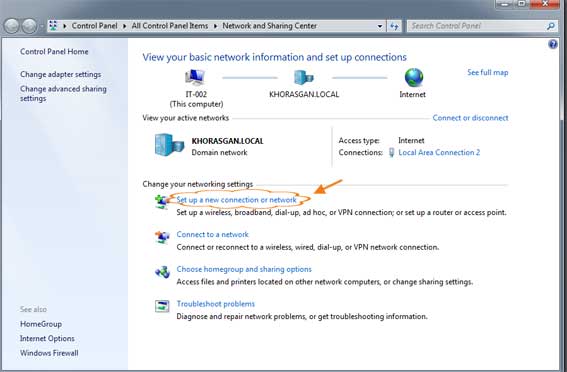
Task: Open Control Panel Home link
Action: 54,51
